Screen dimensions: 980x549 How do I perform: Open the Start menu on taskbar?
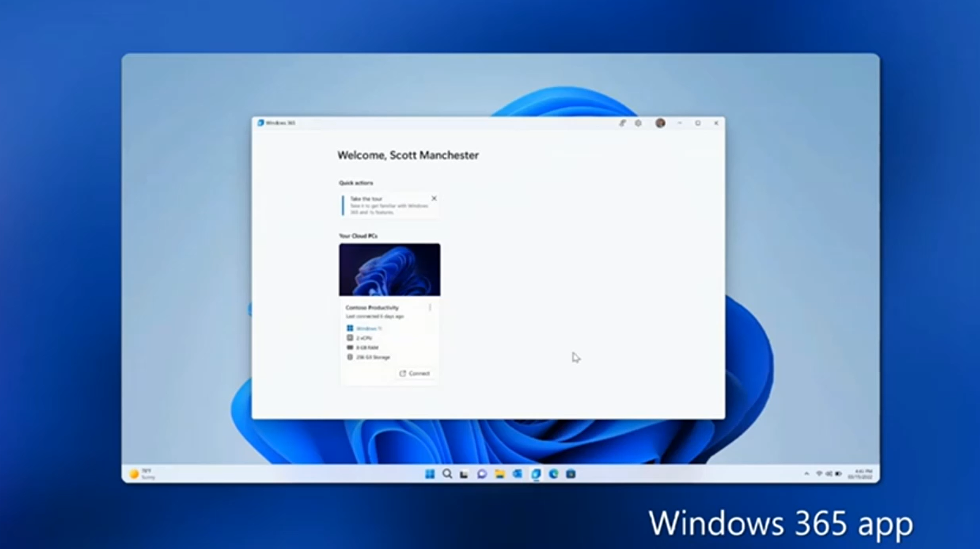coord(430,474)
